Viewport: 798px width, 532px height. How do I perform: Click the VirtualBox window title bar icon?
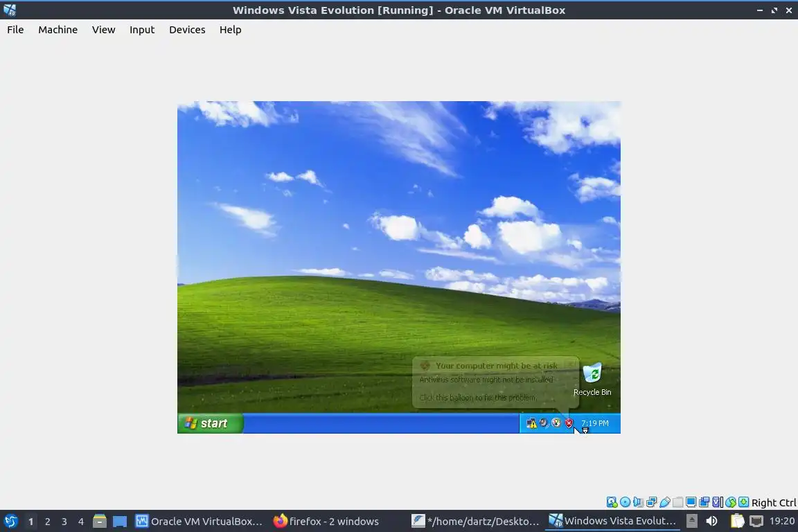point(10,10)
